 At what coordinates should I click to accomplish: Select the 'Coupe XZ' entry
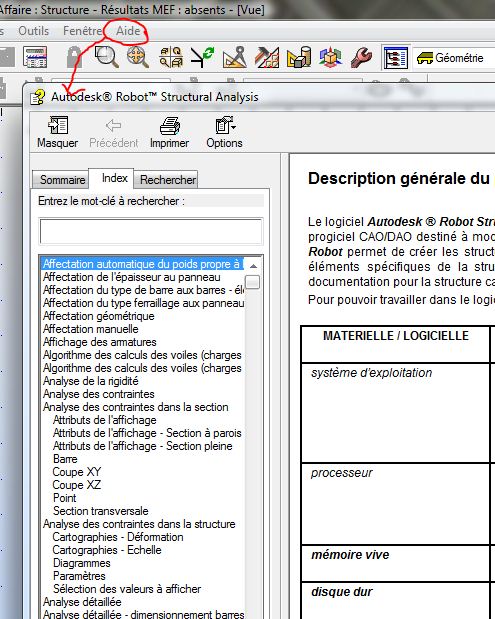coord(77,485)
